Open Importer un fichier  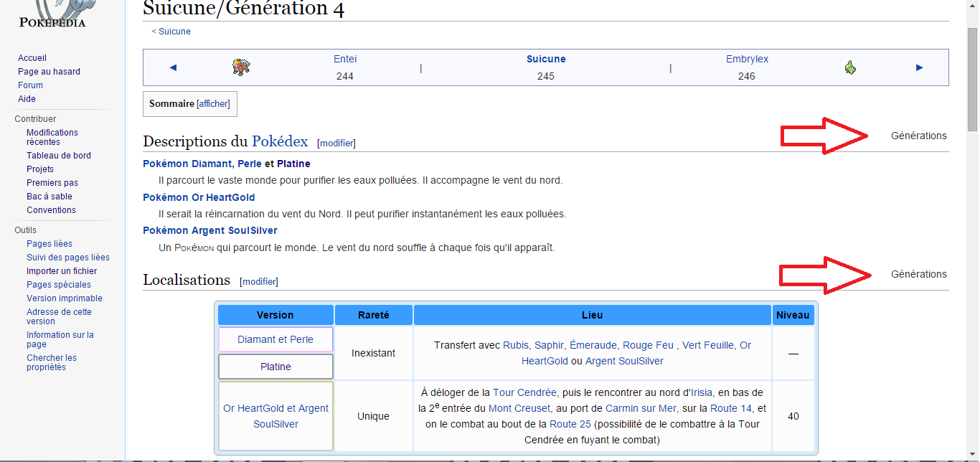[x=62, y=271]
